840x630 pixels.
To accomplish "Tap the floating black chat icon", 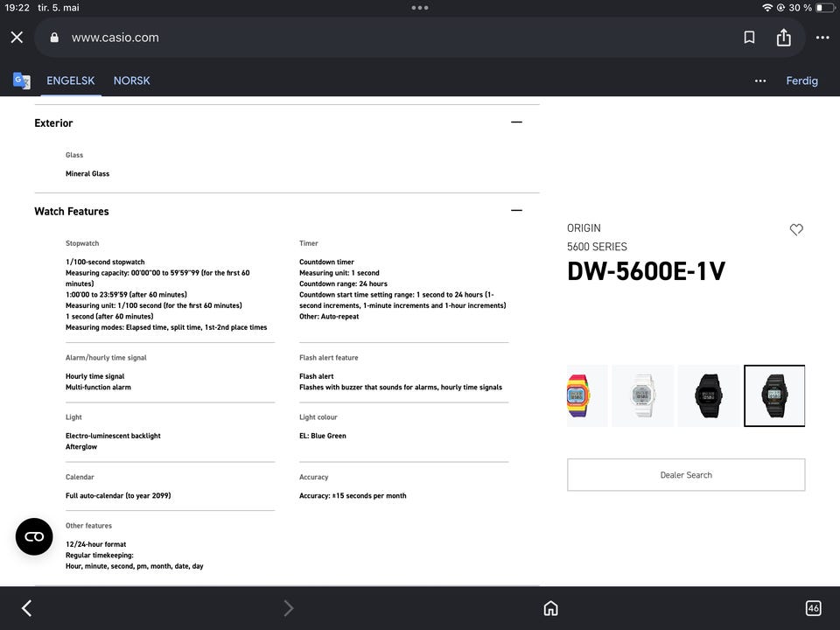I will [34, 536].
